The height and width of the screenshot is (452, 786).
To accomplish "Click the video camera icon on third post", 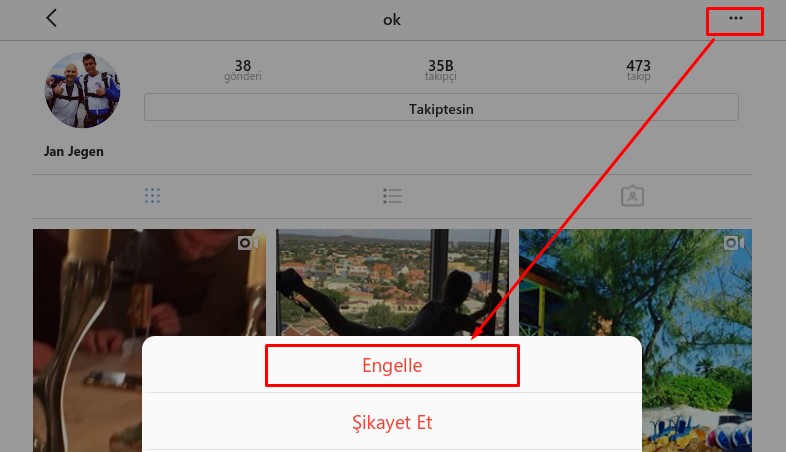I will (x=734, y=243).
